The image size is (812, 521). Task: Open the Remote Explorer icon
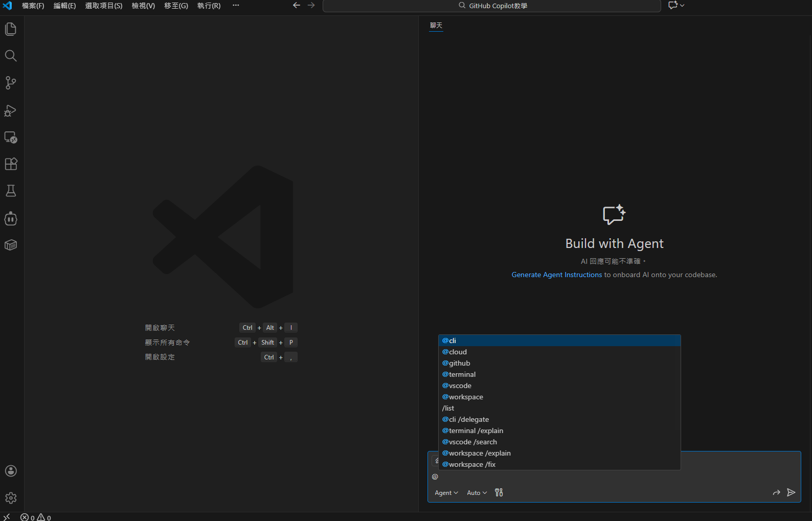11,138
